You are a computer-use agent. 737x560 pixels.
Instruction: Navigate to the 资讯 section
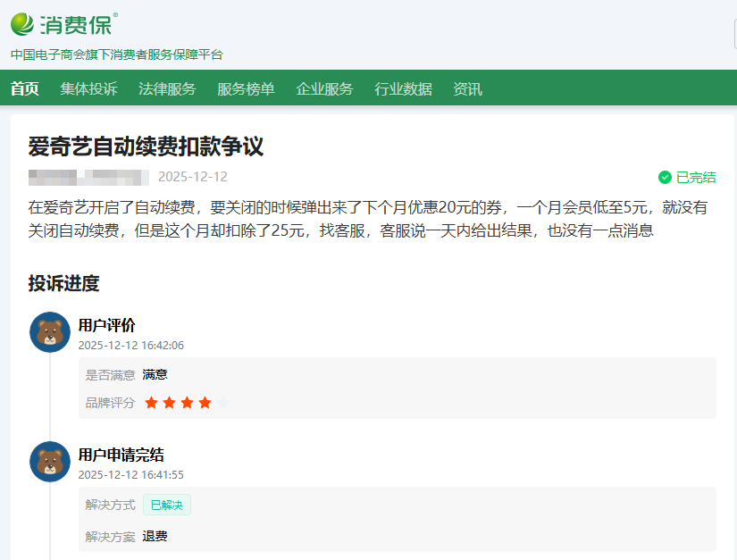tap(467, 88)
